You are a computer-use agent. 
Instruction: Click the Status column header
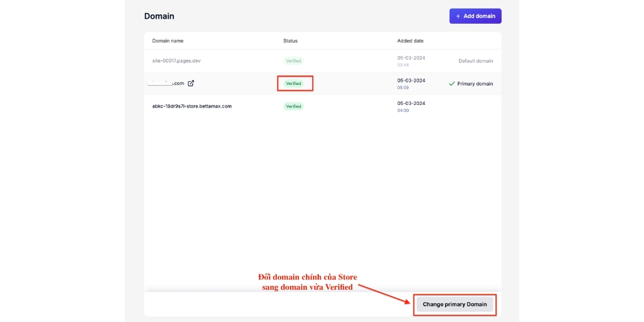tap(290, 41)
